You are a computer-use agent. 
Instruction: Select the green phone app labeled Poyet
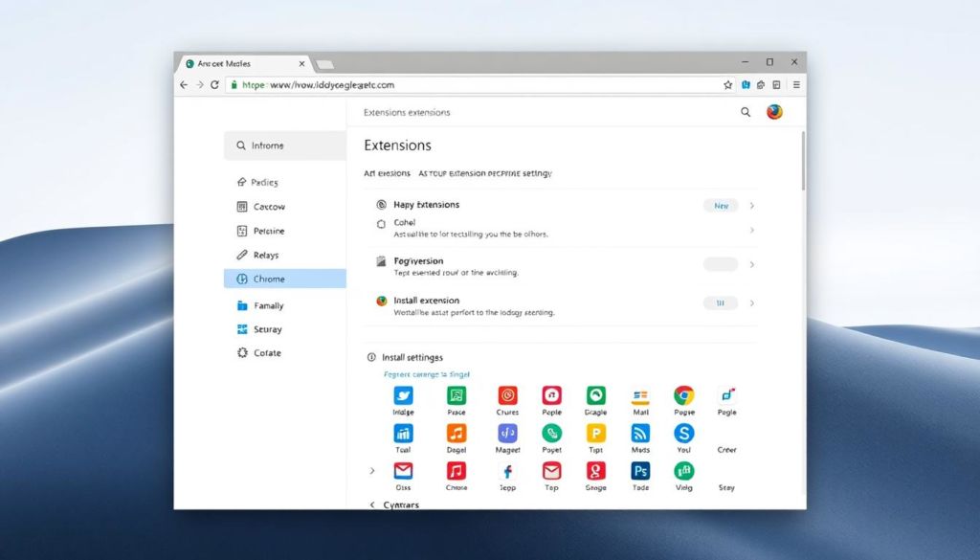(x=551, y=433)
